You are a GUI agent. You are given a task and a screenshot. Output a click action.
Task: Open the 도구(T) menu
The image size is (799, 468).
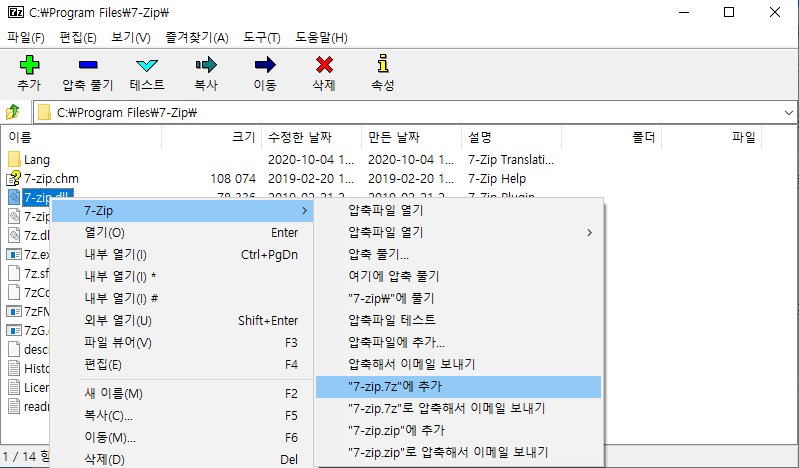pyautogui.click(x=261, y=37)
